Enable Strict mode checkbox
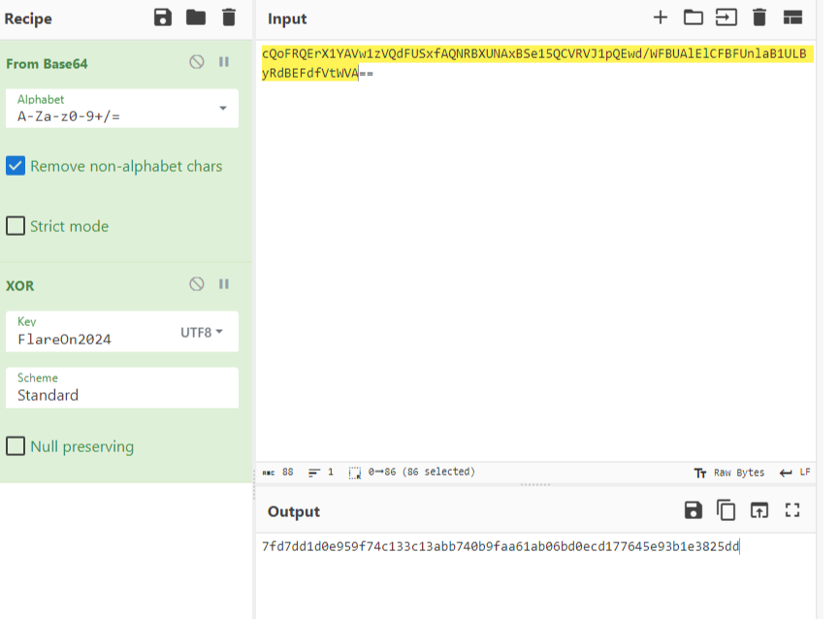 click(x=16, y=226)
